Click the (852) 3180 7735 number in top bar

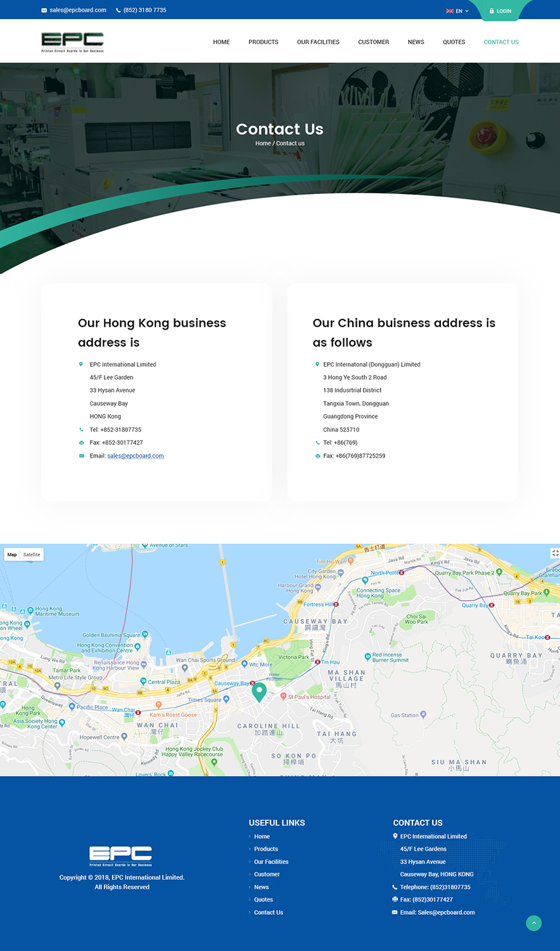(145, 10)
